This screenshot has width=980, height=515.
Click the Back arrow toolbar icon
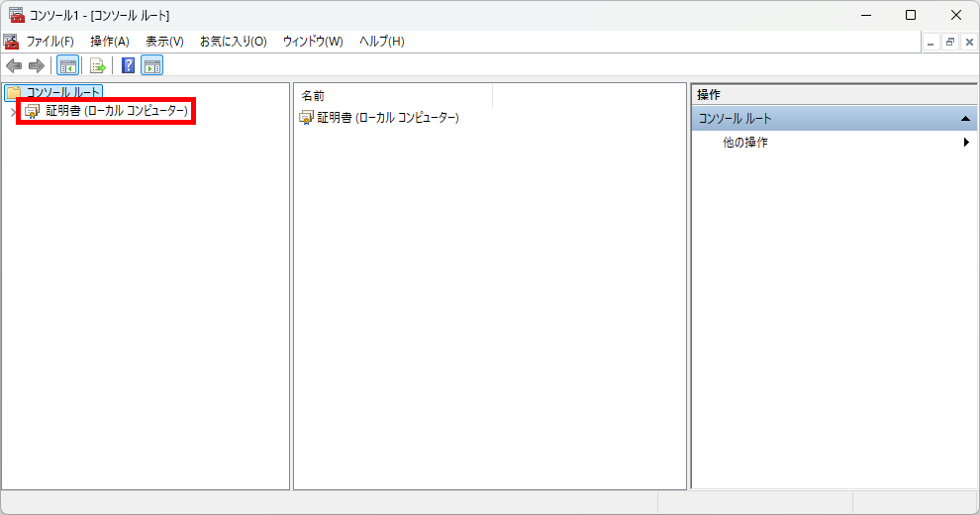(x=14, y=66)
